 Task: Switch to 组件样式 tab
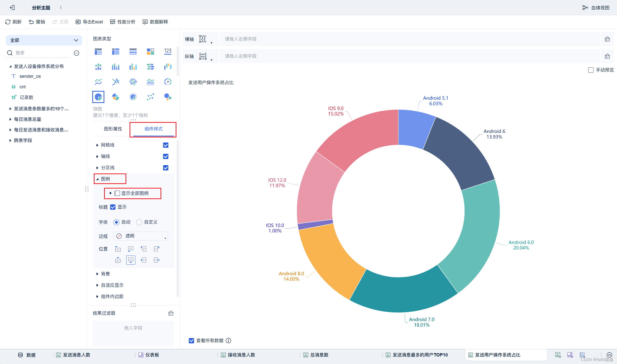pyautogui.click(x=154, y=129)
